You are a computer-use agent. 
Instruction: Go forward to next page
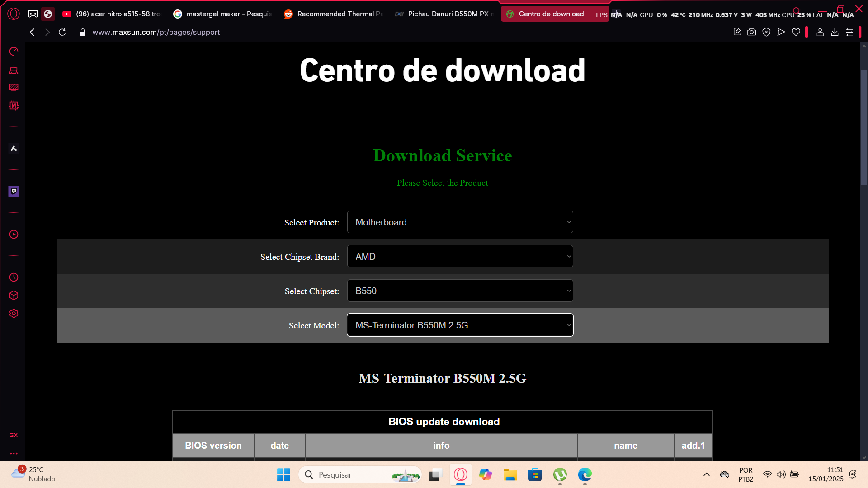point(47,32)
